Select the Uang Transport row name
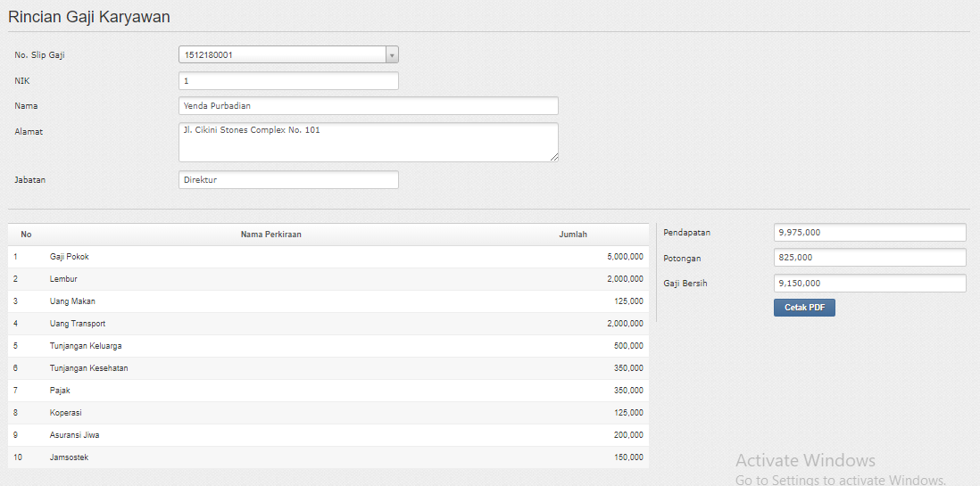 coord(78,324)
